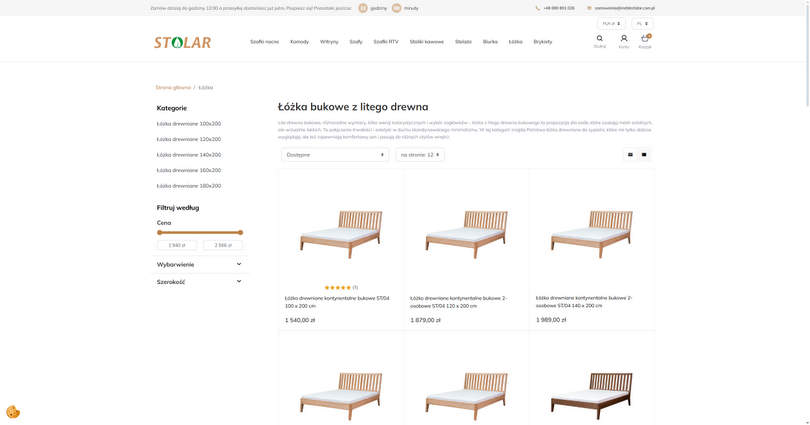The image size is (810, 425).
Task: Open the 'Dostępne' sorting dropdown
Action: point(334,155)
